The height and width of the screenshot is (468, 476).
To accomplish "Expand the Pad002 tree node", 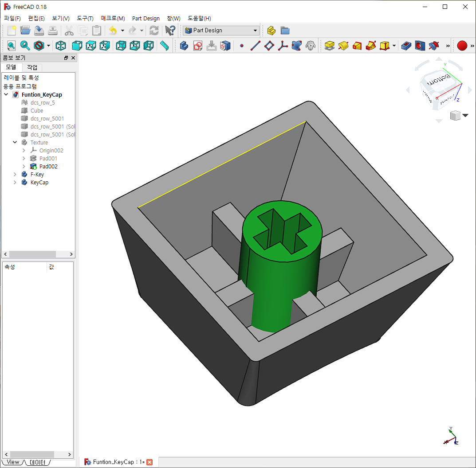I will [24, 166].
